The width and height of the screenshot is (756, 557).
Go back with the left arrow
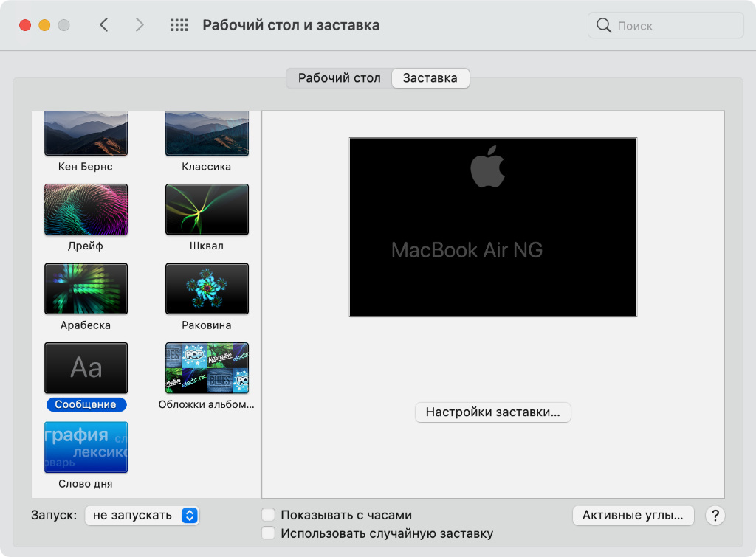pyautogui.click(x=104, y=25)
